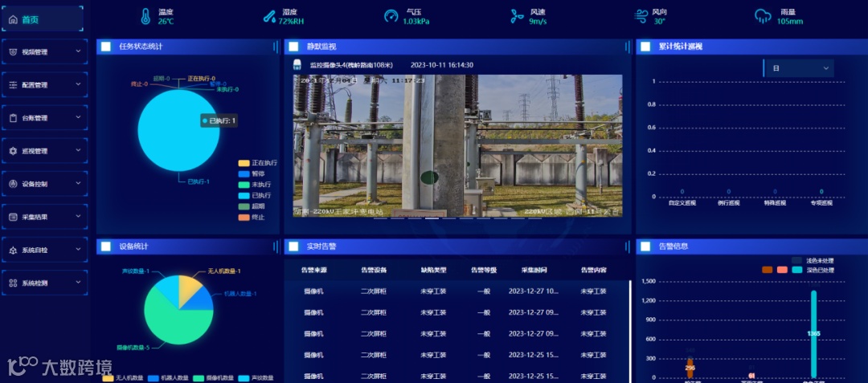Image resolution: width=868 pixels, height=383 pixels.
Task: Expand the 系统检测 menu chevron
Action: [78, 283]
